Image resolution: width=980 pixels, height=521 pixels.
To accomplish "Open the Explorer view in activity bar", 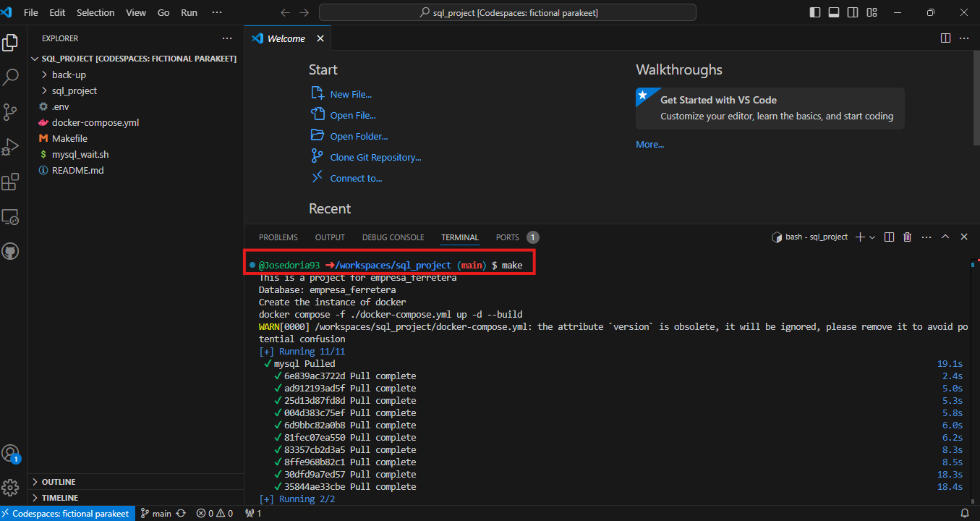I will [10, 43].
